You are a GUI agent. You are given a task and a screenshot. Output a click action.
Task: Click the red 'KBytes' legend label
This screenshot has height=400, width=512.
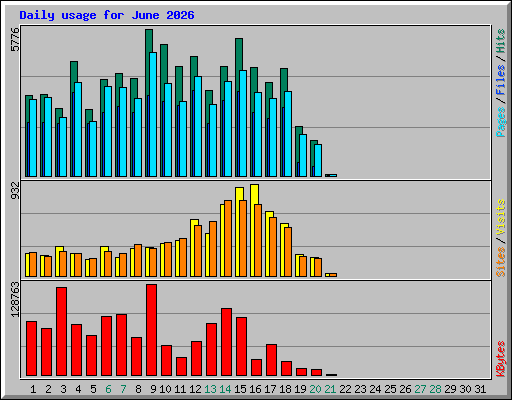pyautogui.click(x=501, y=359)
